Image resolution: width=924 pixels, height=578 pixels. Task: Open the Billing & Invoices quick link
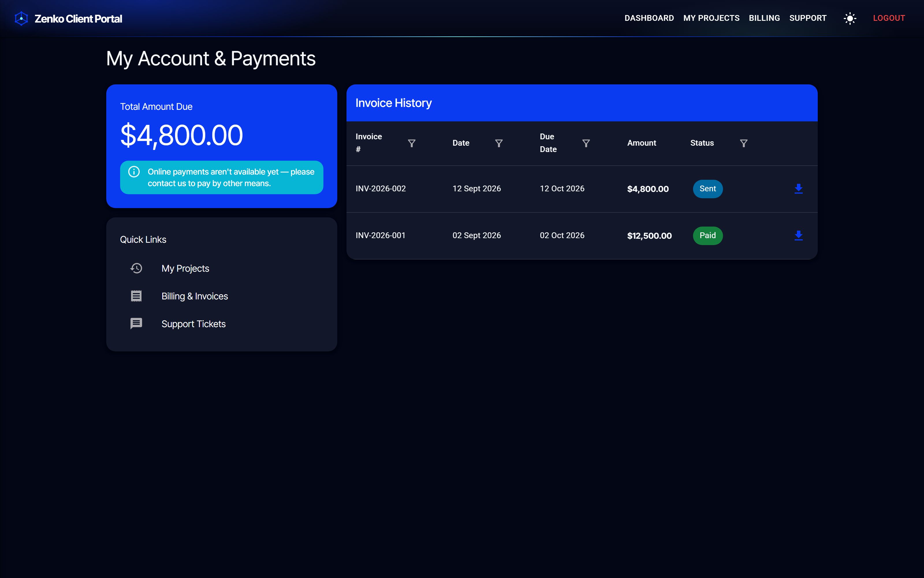tap(221, 296)
